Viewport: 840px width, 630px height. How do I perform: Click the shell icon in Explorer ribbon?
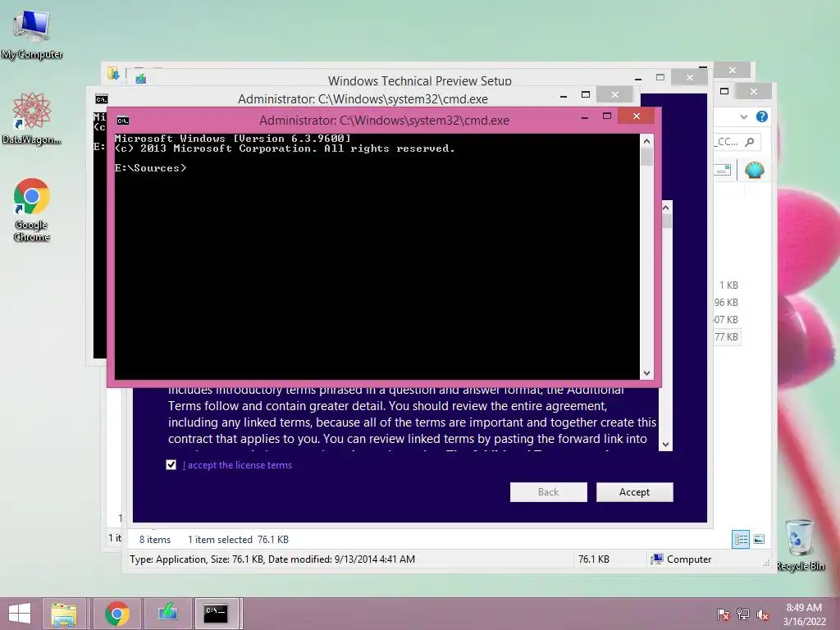[755, 170]
